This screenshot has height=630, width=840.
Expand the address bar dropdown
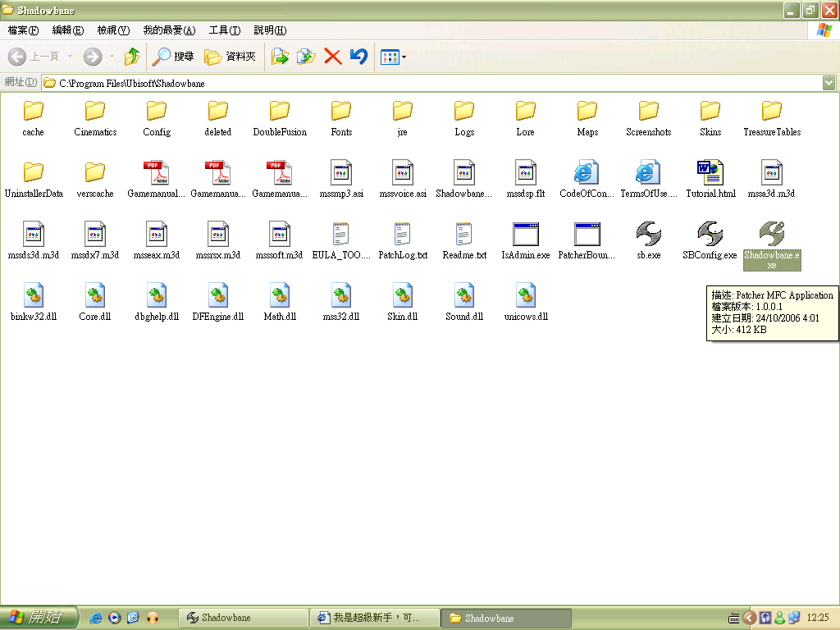829,83
